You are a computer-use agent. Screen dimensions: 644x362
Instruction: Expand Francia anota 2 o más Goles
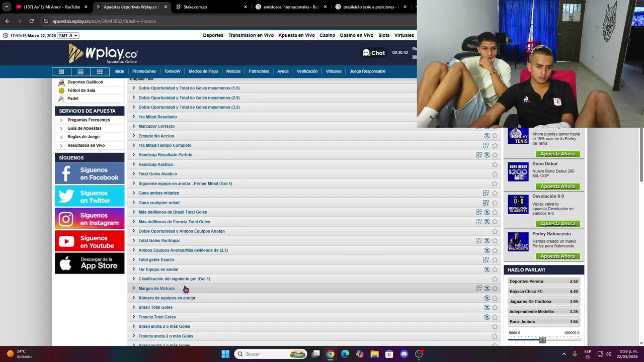click(166, 336)
